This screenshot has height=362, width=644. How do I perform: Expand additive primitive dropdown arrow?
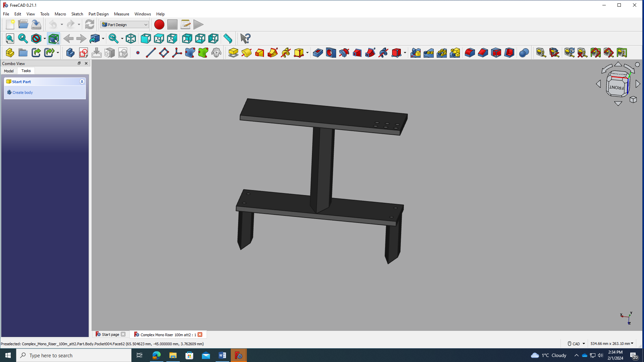307,53
